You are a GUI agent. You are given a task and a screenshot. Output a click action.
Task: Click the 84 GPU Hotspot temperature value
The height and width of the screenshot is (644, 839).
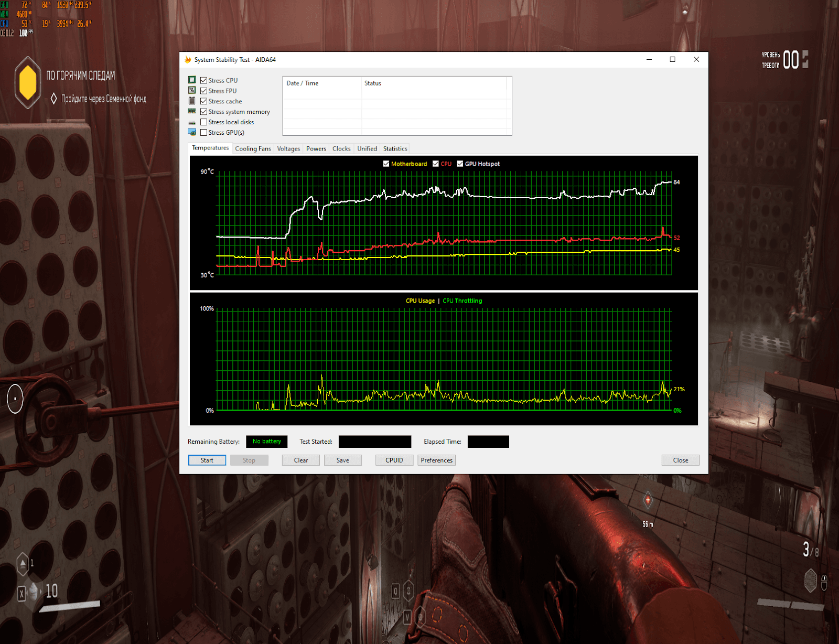[x=677, y=182]
